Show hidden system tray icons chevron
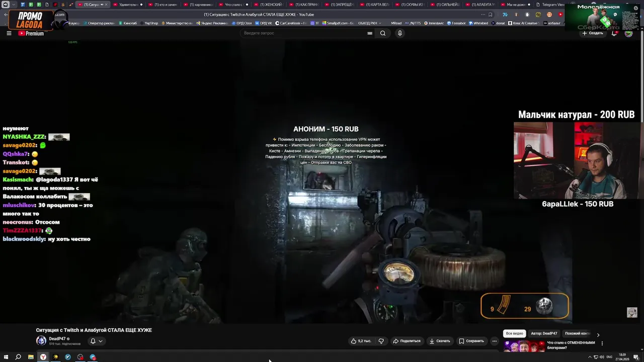Screen dimensions: 644x362 [x=590, y=357]
